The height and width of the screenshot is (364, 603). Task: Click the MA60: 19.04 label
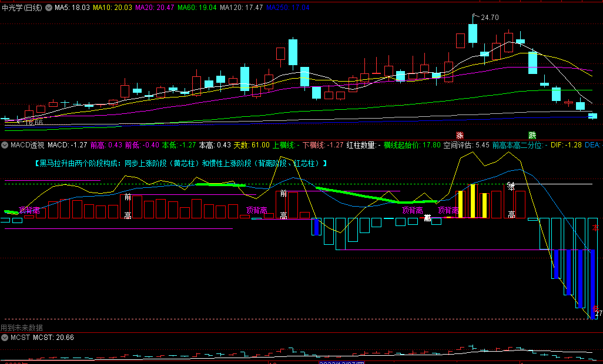coord(197,7)
